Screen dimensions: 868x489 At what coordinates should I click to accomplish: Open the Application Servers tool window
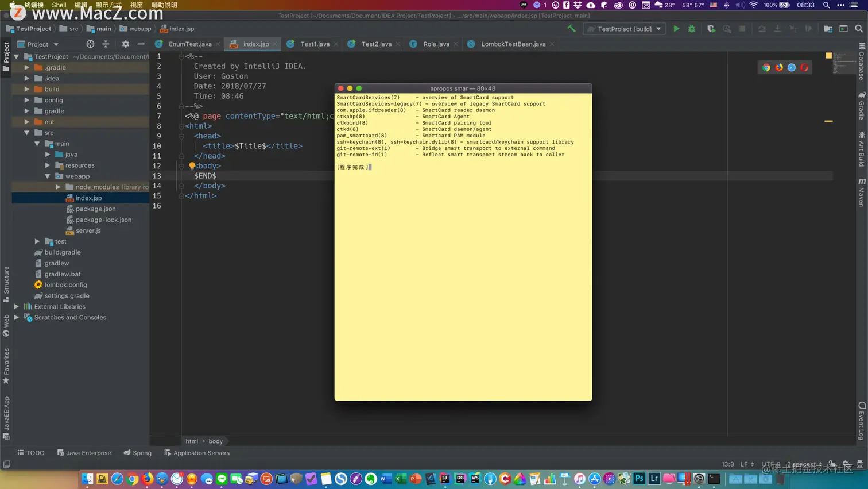197,453
